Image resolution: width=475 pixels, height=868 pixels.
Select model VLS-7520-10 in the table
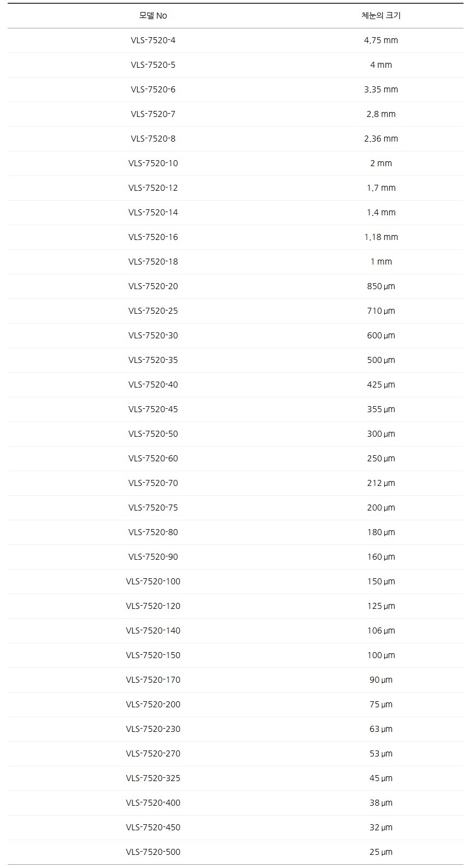pos(153,163)
